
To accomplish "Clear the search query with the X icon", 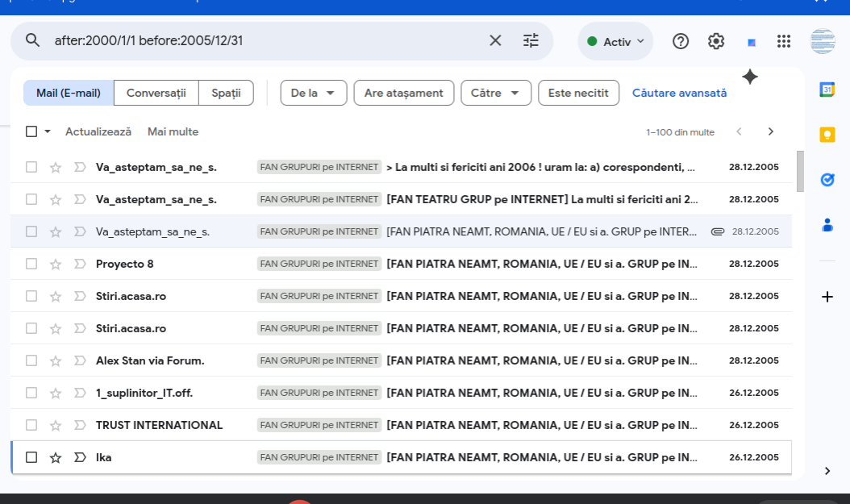I will (495, 40).
